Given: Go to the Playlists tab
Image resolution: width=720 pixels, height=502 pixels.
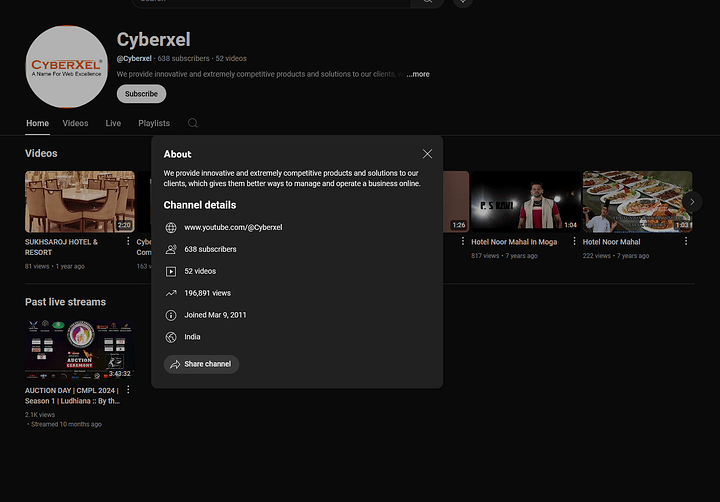Looking at the screenshot, I should (x=154, y=123).
